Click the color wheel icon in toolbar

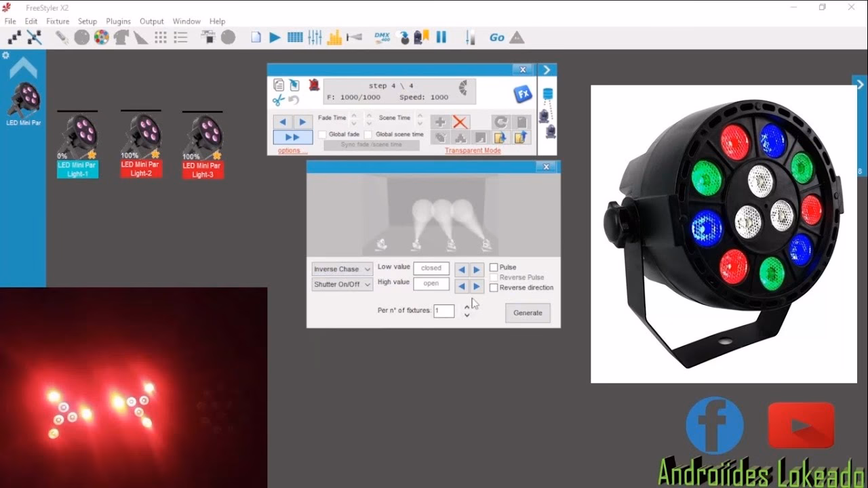click(x=101, y=38)
